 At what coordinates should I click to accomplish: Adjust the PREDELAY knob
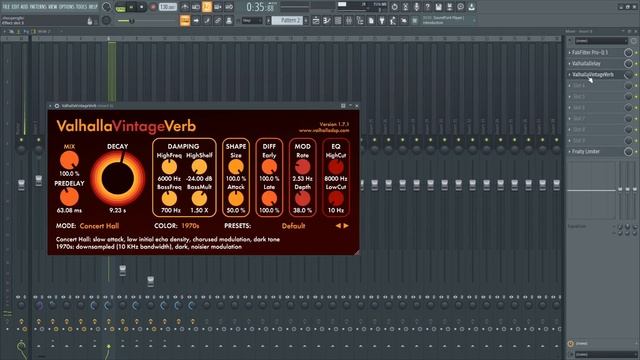coord(69,197)
